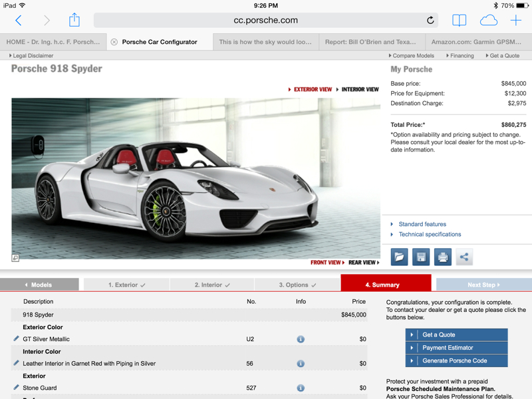
Task: Tap the cc.porsche.com address bar
Action: click(x=266, y=21)
